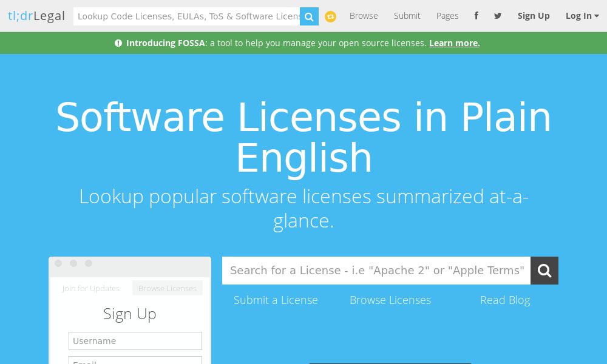The height and width of the screenshot is (364, 607).
Task: Go home via the tl;drLegal logo
Action: (x=36, y=16)
